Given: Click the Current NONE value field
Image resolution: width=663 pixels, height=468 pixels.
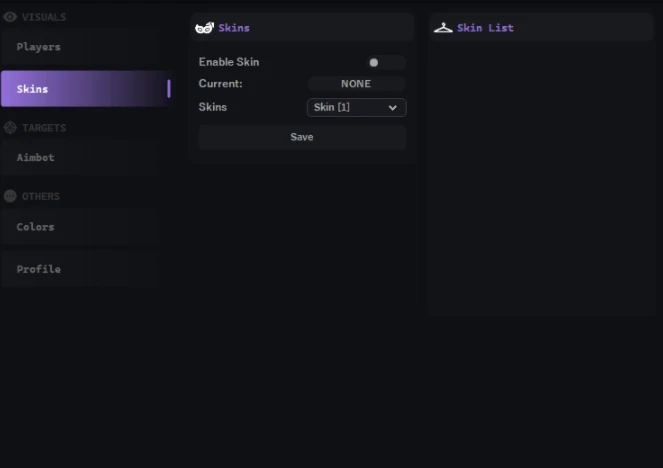Looking at the screenshot, I should point(356,84).
